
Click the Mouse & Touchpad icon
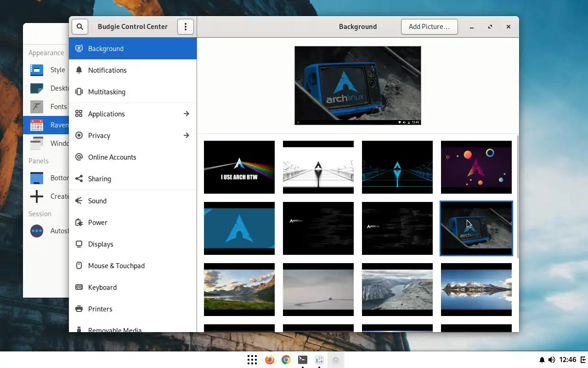[x=79, y=265]
